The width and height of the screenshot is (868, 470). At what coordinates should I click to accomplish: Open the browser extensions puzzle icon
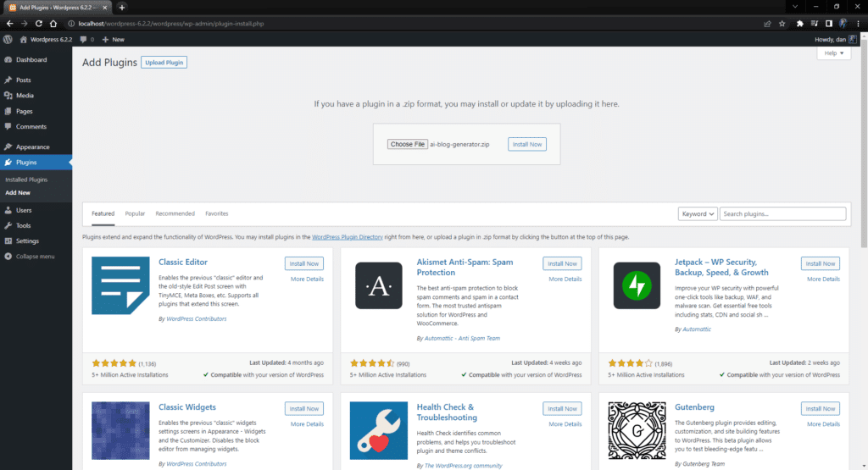pyautogui.click(x=799, y=24)
